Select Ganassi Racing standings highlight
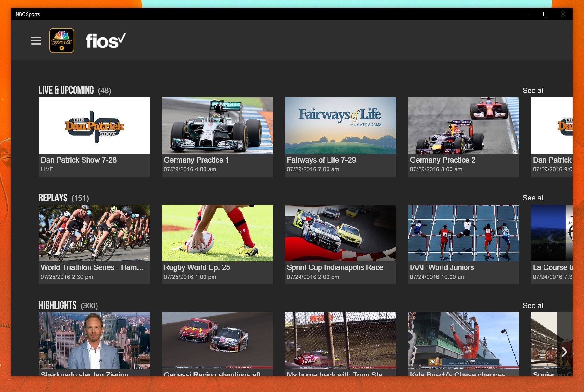The image size is (584, 392). click(x=217, y=340)
